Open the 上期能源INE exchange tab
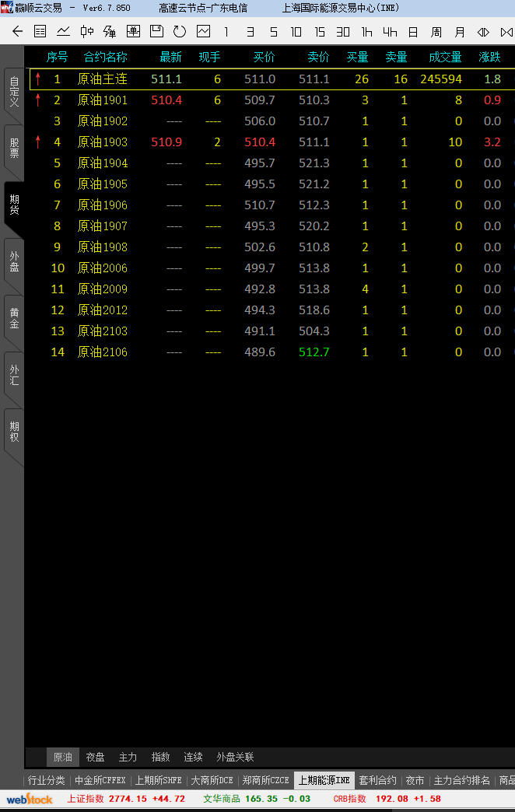 pyautogui.click(x=324, y=780)
